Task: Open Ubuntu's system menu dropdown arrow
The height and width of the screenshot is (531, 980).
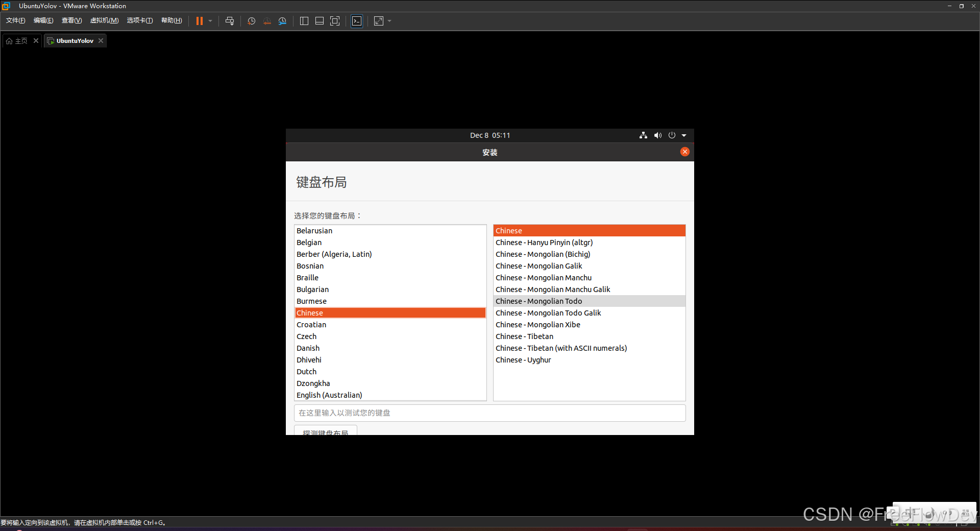Action: click(684, 135)
